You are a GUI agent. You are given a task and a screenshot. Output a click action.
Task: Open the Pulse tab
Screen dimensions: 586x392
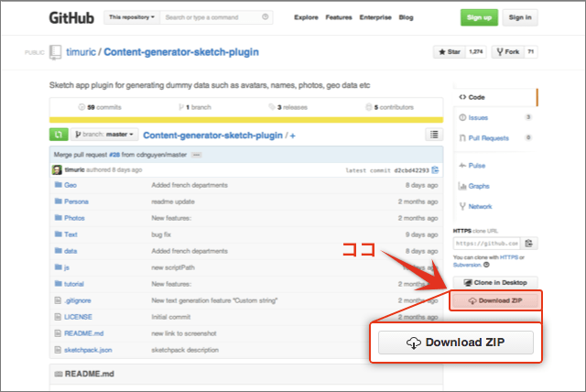tap(477, 166)
